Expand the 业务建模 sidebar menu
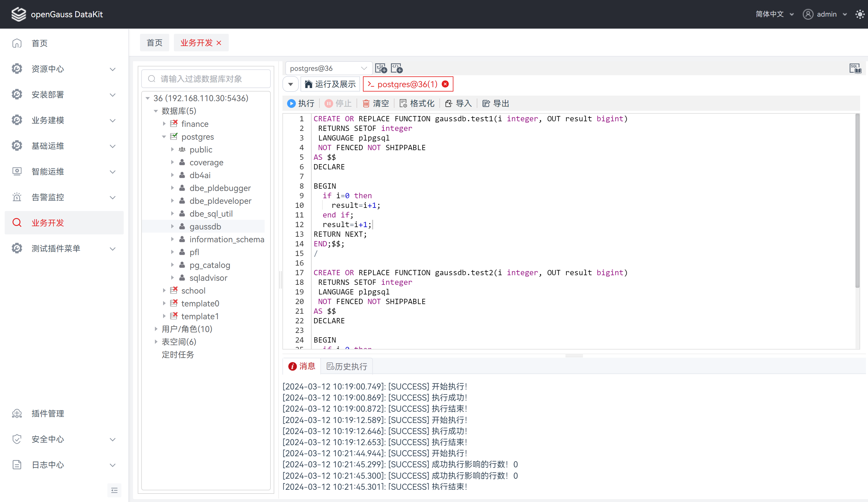The image size is (868, 502). [x=64, y=120]
